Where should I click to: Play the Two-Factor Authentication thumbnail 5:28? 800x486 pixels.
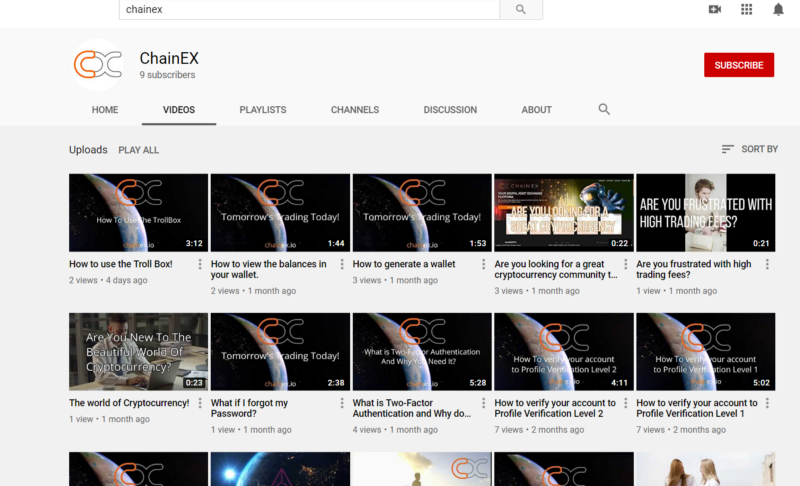(x=422, y=352)
